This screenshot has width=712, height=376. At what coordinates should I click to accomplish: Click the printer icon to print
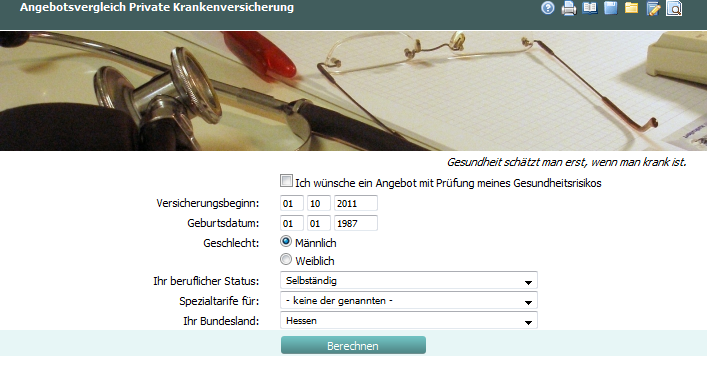[569, 8]
